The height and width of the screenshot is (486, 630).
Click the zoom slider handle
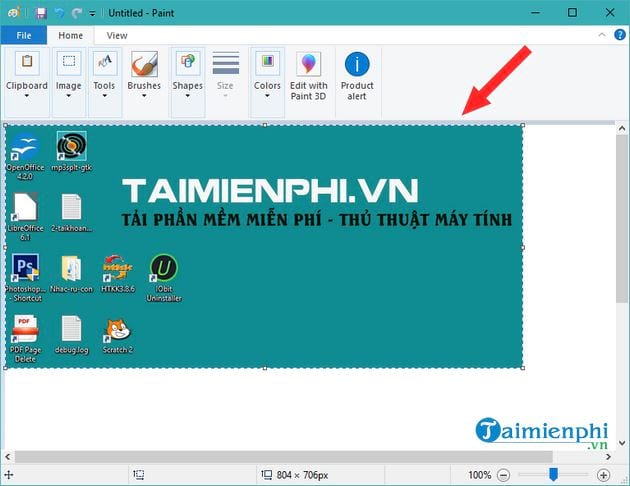[x=553, y=475]
